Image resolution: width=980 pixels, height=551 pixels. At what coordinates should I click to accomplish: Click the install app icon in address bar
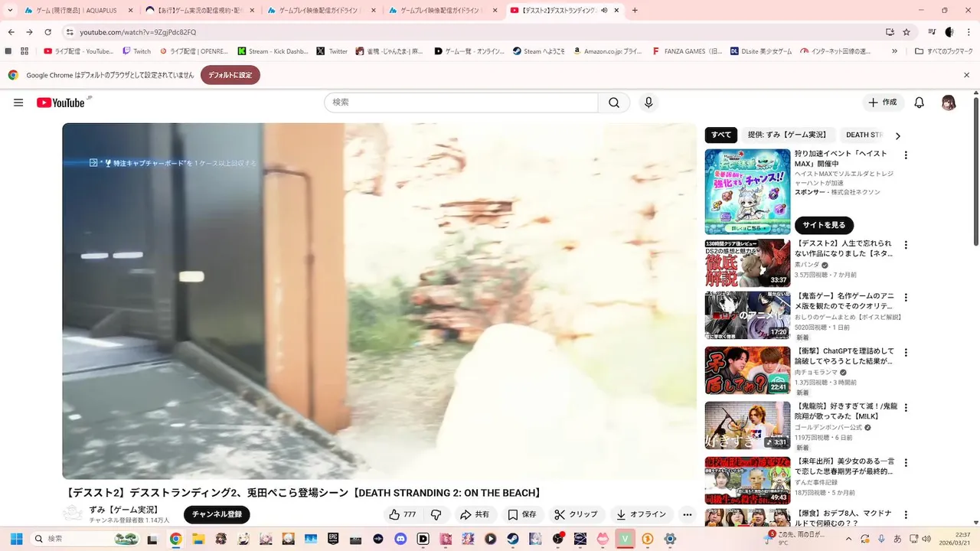pos(890,32)
